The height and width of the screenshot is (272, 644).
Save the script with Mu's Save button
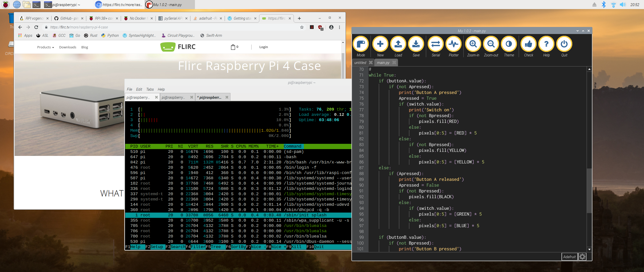416,47
